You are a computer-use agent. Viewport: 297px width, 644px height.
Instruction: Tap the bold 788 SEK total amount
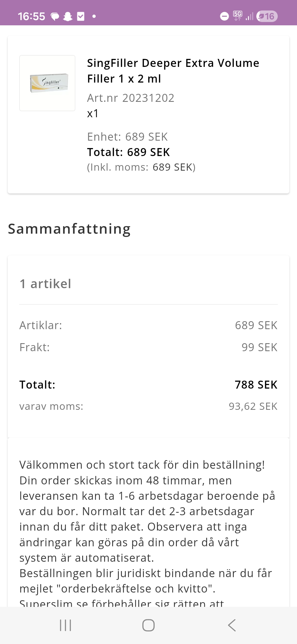(256, 385)
